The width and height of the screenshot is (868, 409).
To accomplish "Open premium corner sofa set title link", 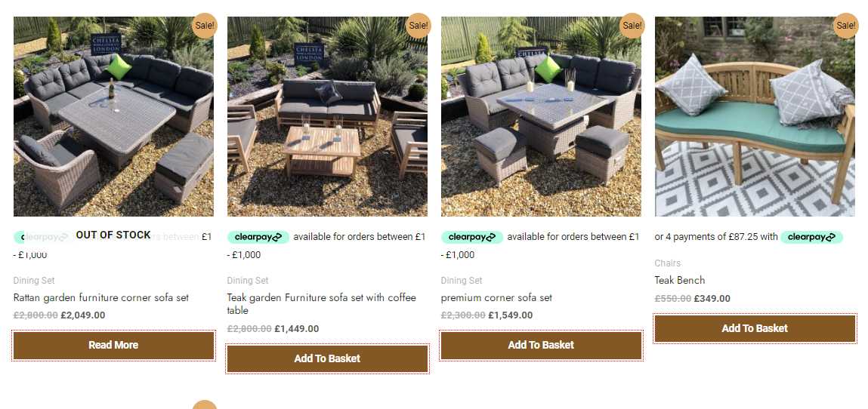I will tap(496, 298).
